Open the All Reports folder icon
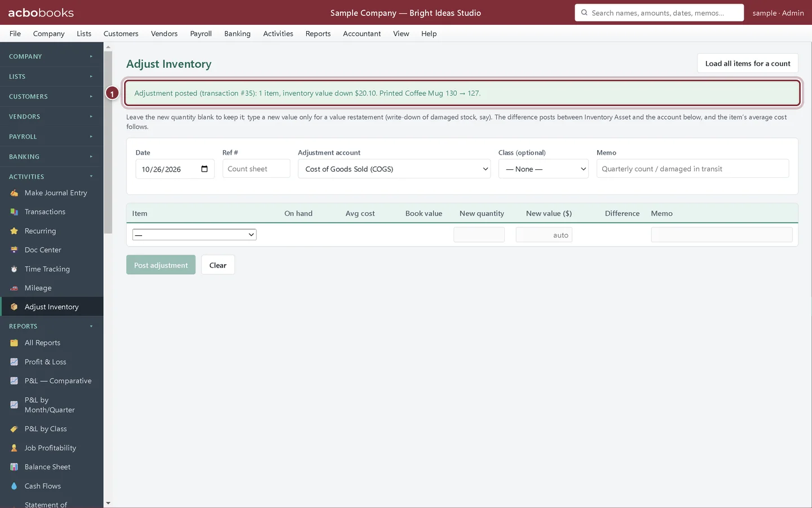812x508 pixels. click(14, 343)
